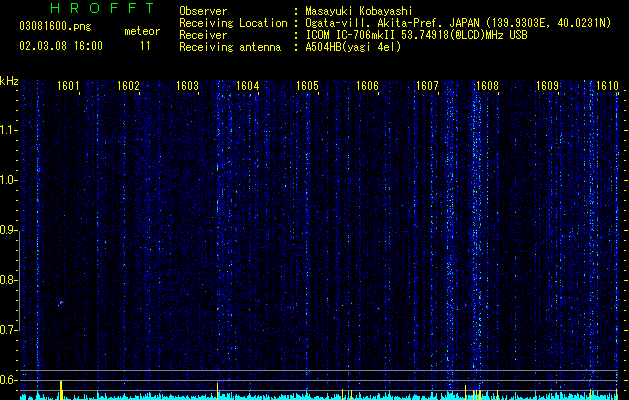Click the 1609 time marker

coord(548,86)
